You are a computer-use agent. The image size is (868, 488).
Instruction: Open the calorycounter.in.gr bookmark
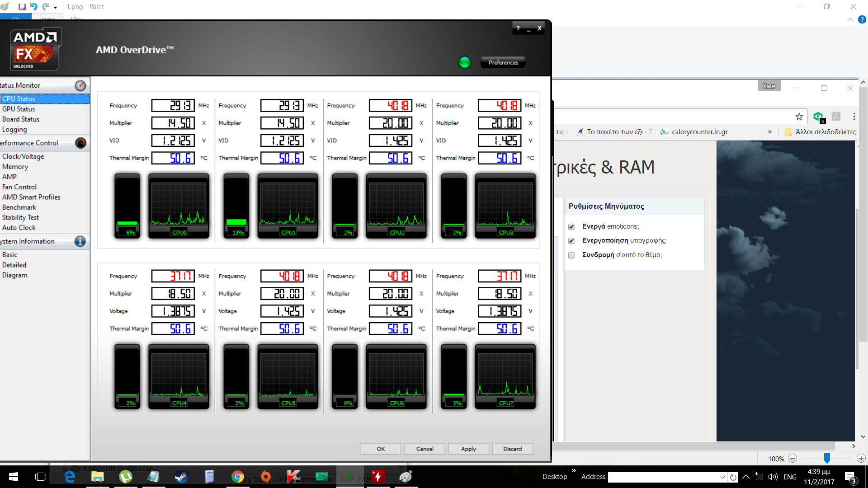click(x=694, y=132)
